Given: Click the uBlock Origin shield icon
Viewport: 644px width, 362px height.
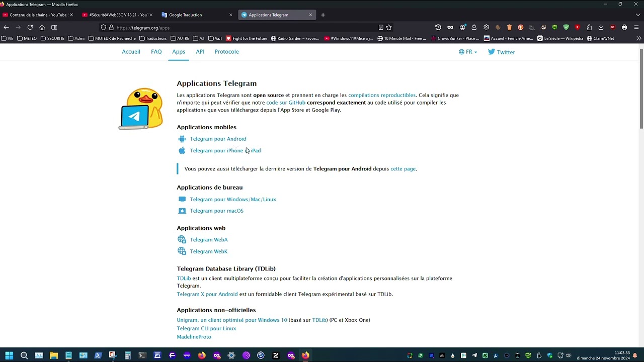Looking at the screenshot, I should [613, 27].
